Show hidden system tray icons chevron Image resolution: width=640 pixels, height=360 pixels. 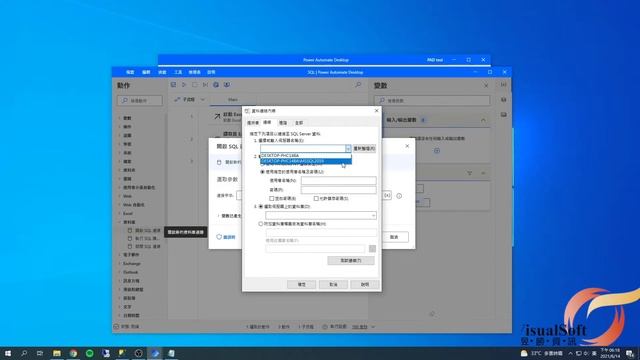point(570,353)
